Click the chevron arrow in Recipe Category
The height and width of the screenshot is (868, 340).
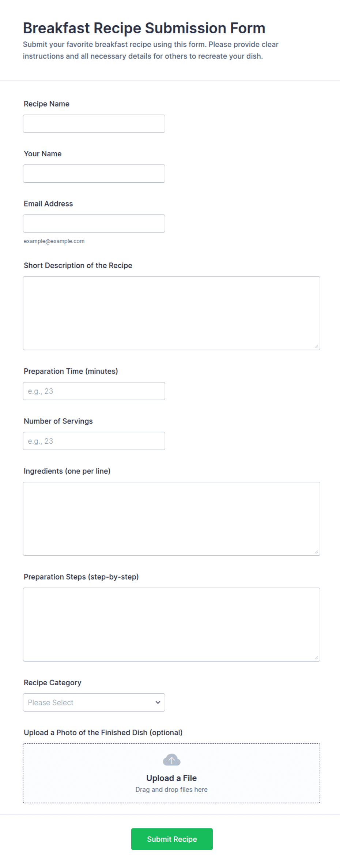[158, 703]
